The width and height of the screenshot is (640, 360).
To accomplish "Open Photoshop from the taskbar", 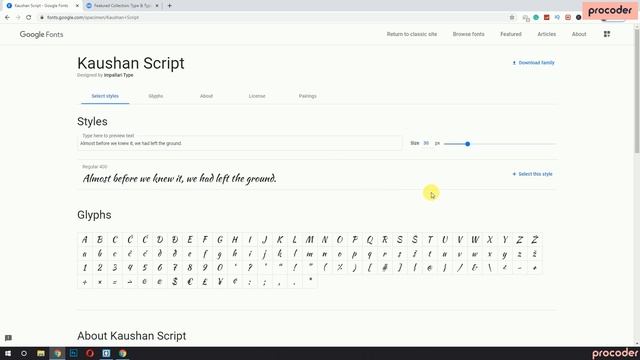I will click(73, 353).
